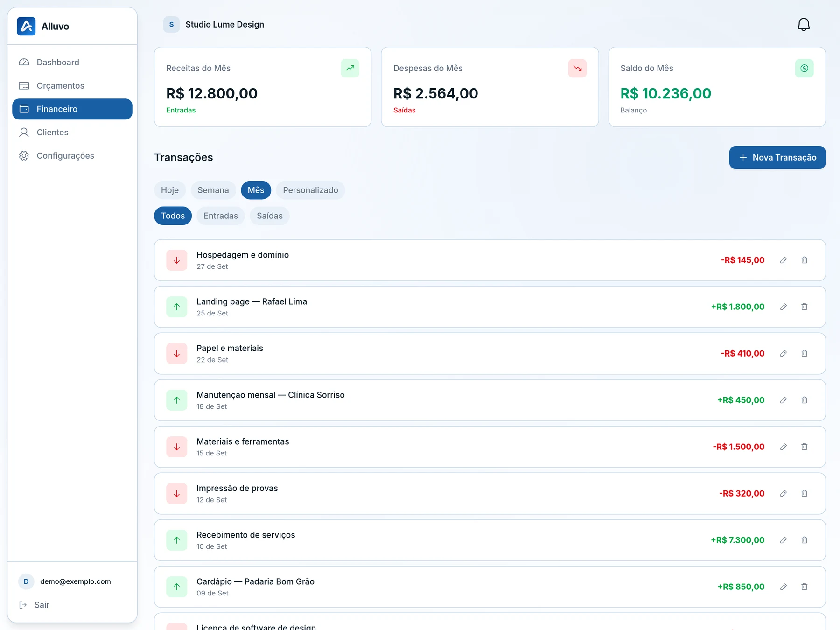Screen dimensions: 840x630
Task: Delete the Materiais e ferramentas transaction
Action: [x=805, y=447]
